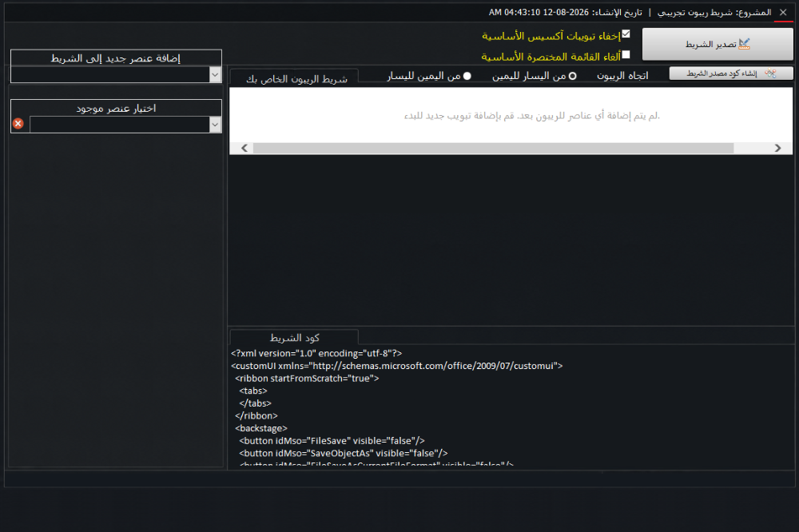Enable the ألغاء القائمة المختصرة الأساسية checkbox
Screen dimensions: 799x532
click(626, 54)
